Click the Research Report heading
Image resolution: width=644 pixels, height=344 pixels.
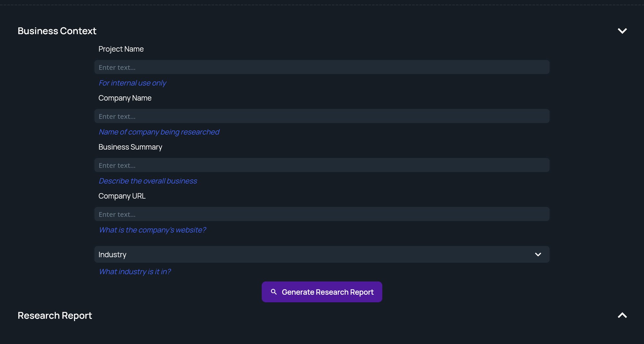click(x=55, y=316)
